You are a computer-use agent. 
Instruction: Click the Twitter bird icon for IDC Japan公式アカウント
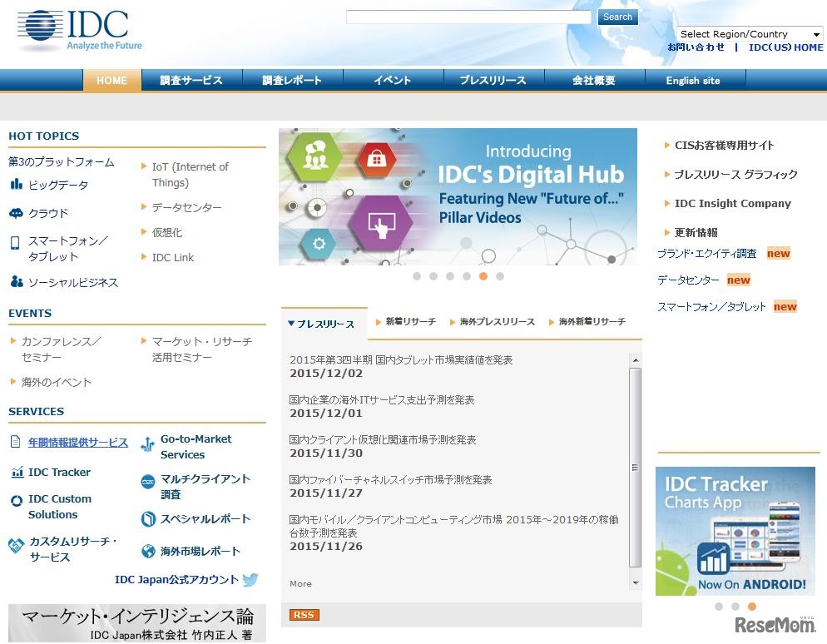[250, 580]
